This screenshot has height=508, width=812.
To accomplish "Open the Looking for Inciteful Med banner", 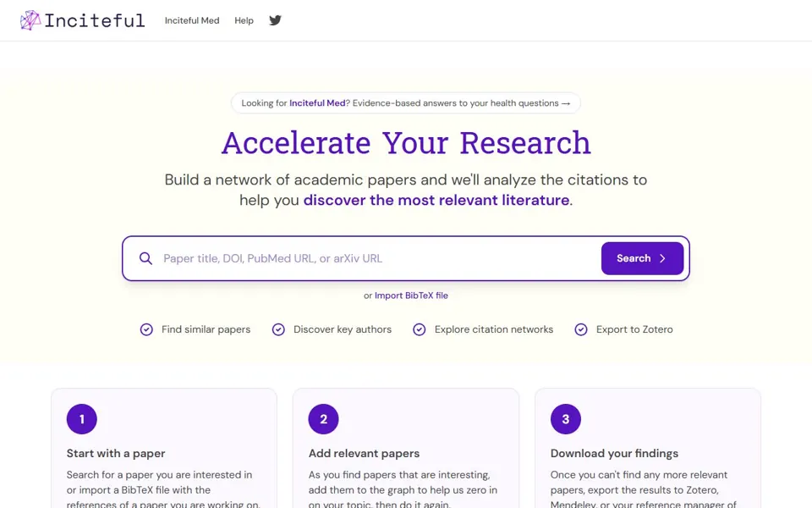I will (405, 103).
